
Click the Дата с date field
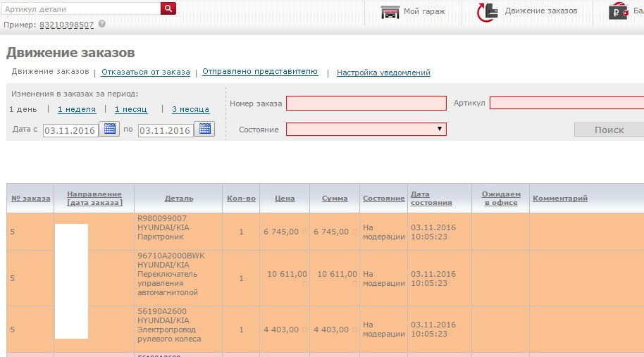click(70, 130)
